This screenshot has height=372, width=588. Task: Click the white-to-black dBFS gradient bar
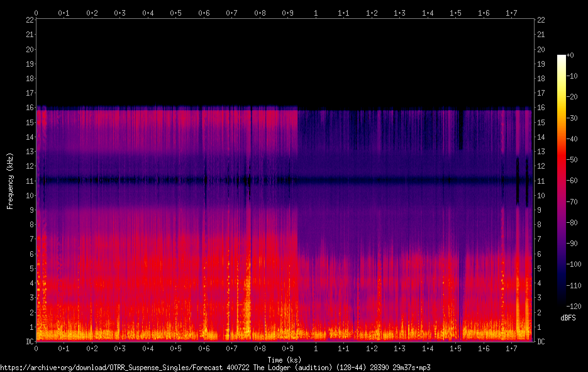pyautogui.click(x=562, y=179)
